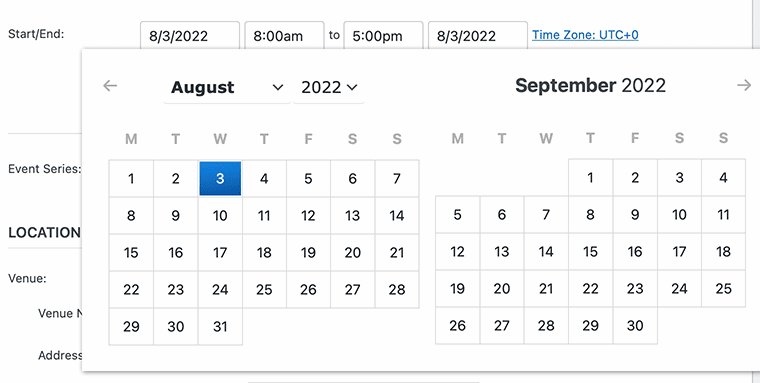Select August 7 in the calendar
The image size is (760, 383).
(397, 178)
